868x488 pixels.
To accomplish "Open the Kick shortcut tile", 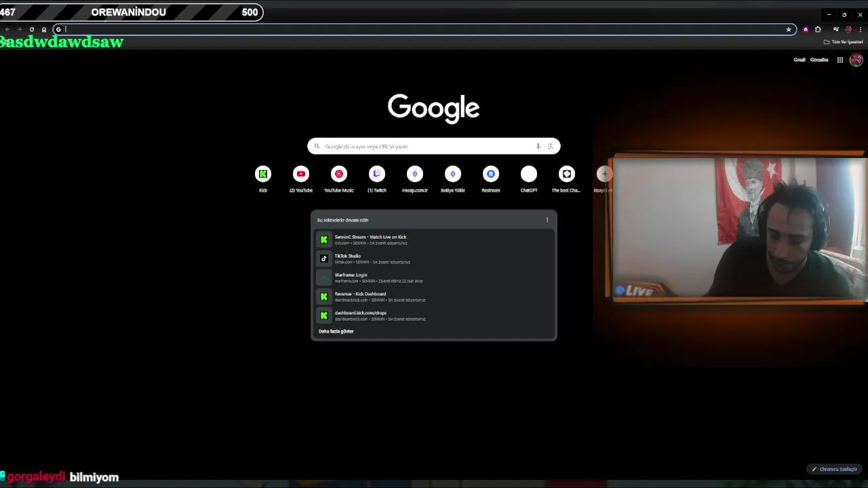I will tap(263, 174).
